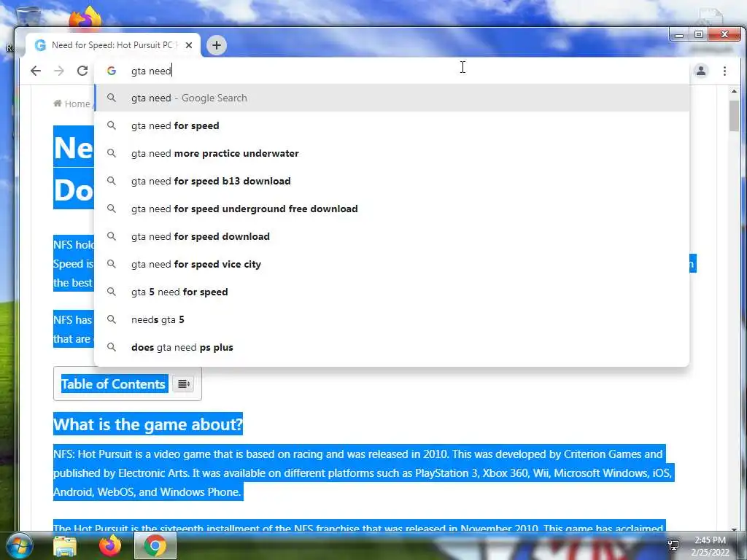The height and width of the screenshot is (560, 747).
Task: Select 'gta need for speed download' suggestion
Action: coord(392,236)
